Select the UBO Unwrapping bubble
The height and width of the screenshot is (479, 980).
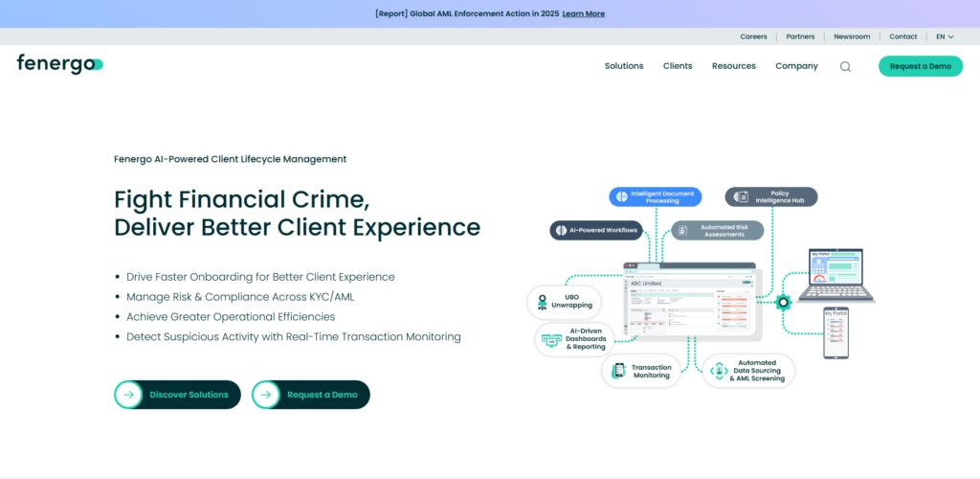564,302
